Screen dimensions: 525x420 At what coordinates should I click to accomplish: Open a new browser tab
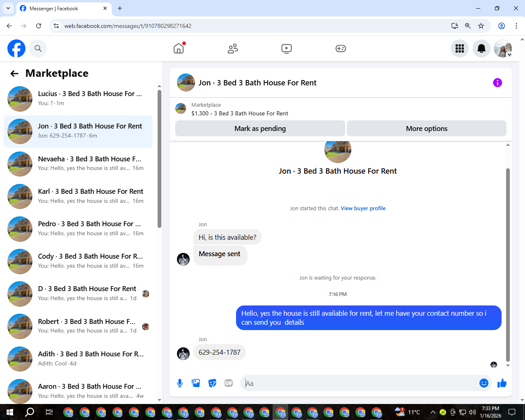[120, 8]
